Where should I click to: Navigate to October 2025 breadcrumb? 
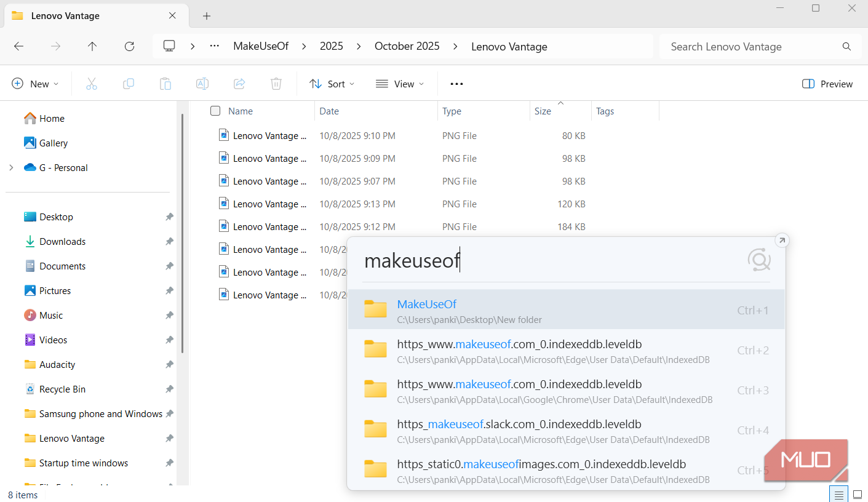407,46
